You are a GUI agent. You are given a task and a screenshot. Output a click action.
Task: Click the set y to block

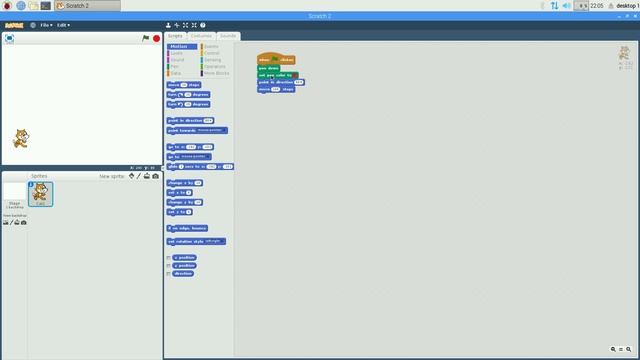click(180, 212)
